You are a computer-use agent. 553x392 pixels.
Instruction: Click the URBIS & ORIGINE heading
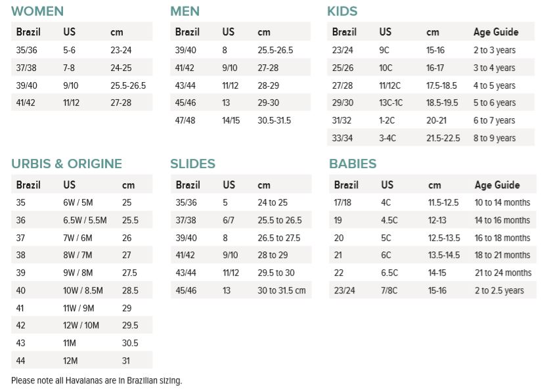point(66,164)
